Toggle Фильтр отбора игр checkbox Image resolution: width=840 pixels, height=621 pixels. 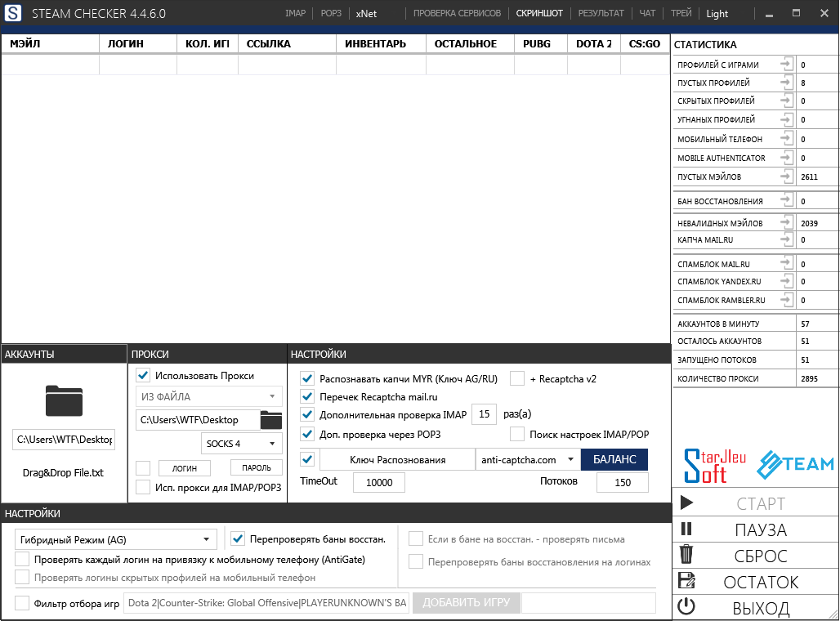22,604
